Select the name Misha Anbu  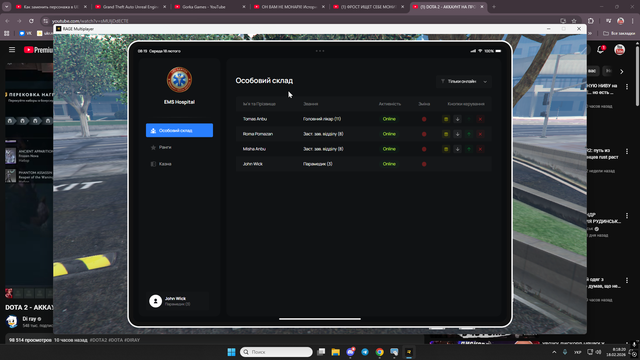coord(254,149)
